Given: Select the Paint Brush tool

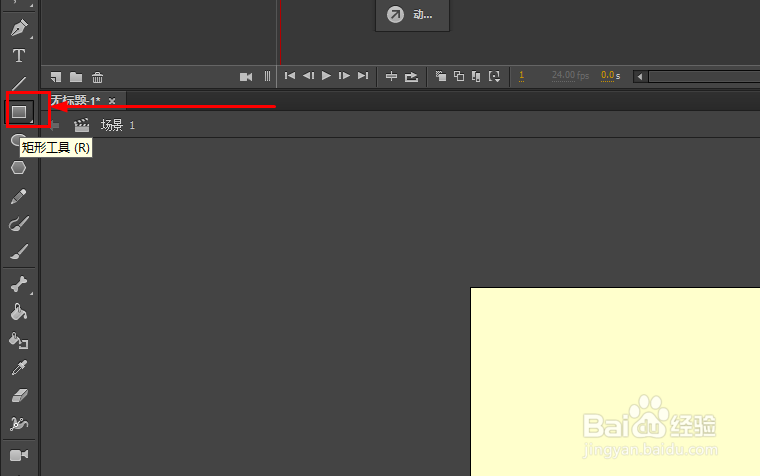Looking at the screenshot, I should pos(19,224).
